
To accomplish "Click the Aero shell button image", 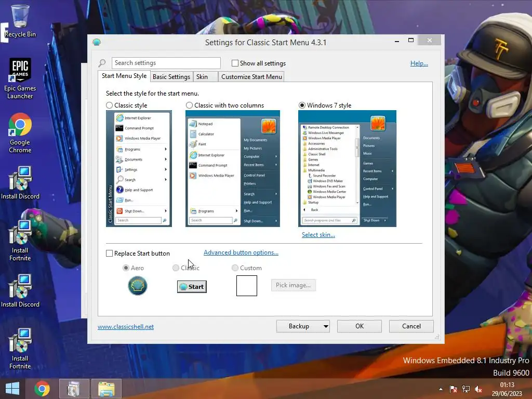I will [137, 286].
